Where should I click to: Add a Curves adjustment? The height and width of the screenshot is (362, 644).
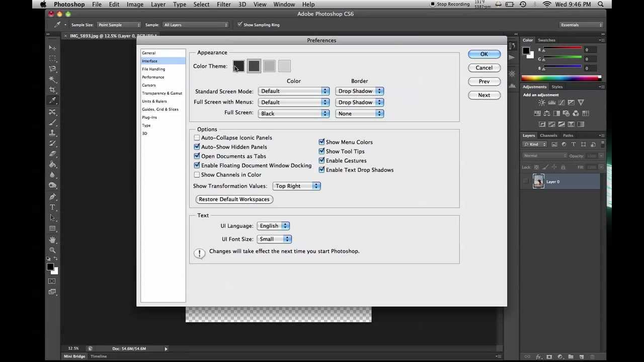(x=561, y=103)
